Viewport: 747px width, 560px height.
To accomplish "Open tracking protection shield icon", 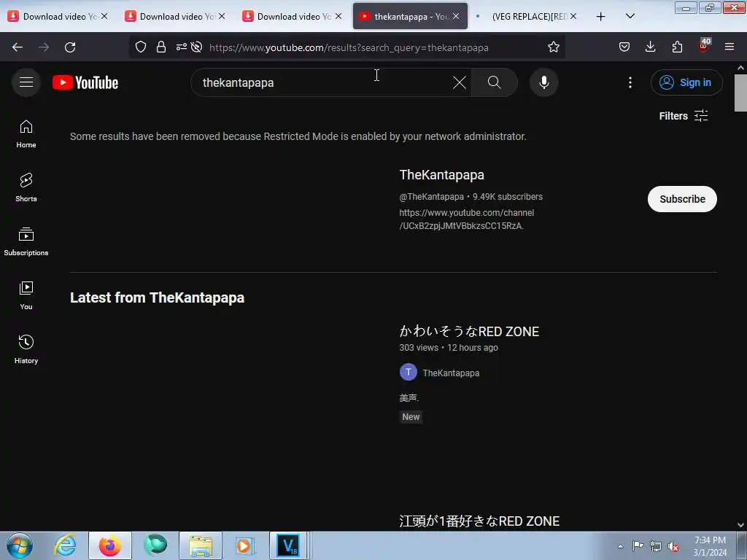I will (141, 47).
